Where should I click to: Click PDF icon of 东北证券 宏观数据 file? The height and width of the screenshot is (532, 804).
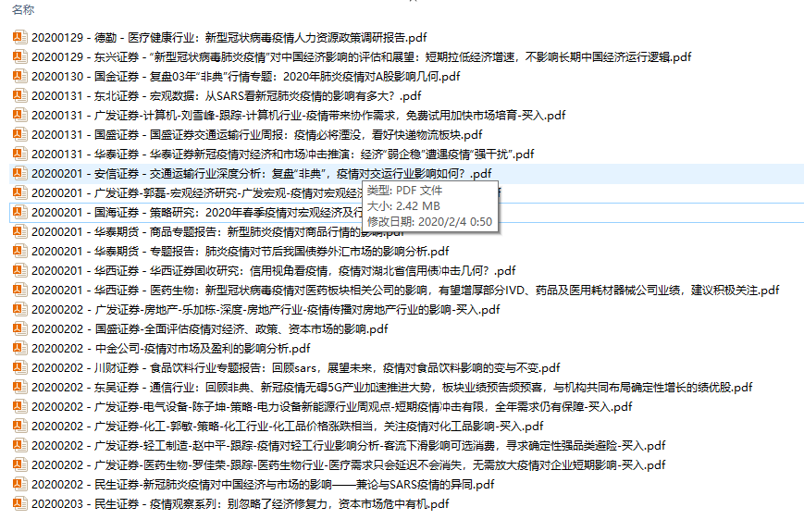(x=20, y=95)
